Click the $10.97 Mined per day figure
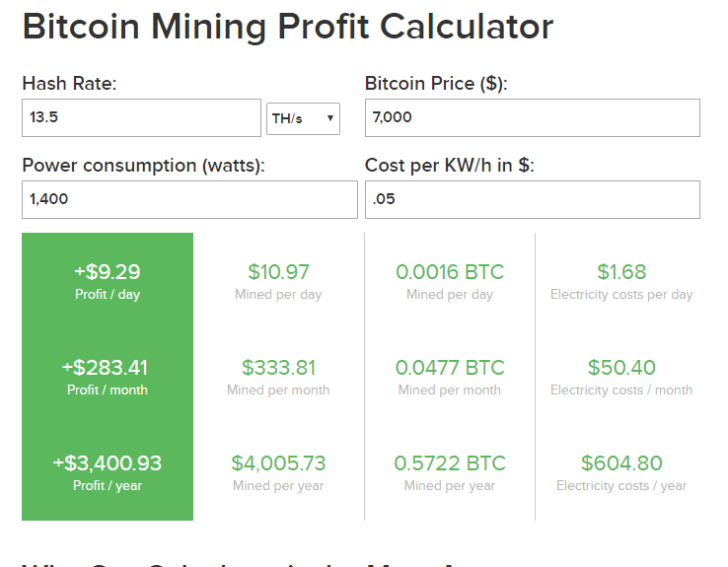Viewport: 728px width, 567px height. tap(278, 272)
